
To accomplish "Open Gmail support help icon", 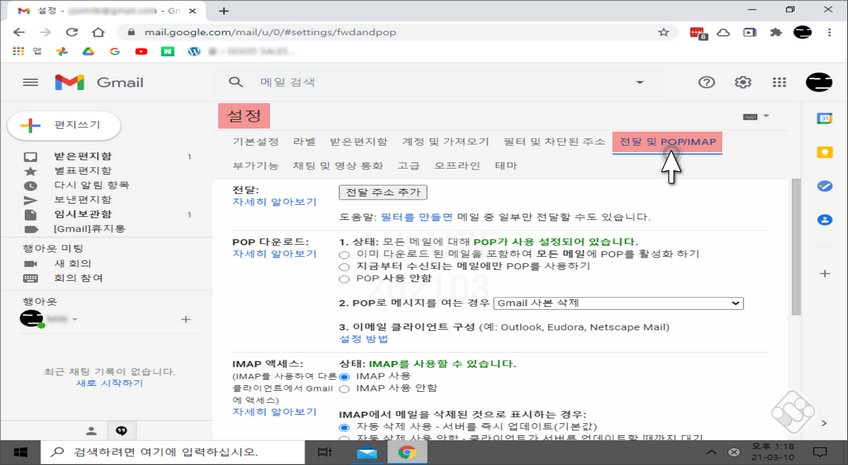I will pos(706,82).
